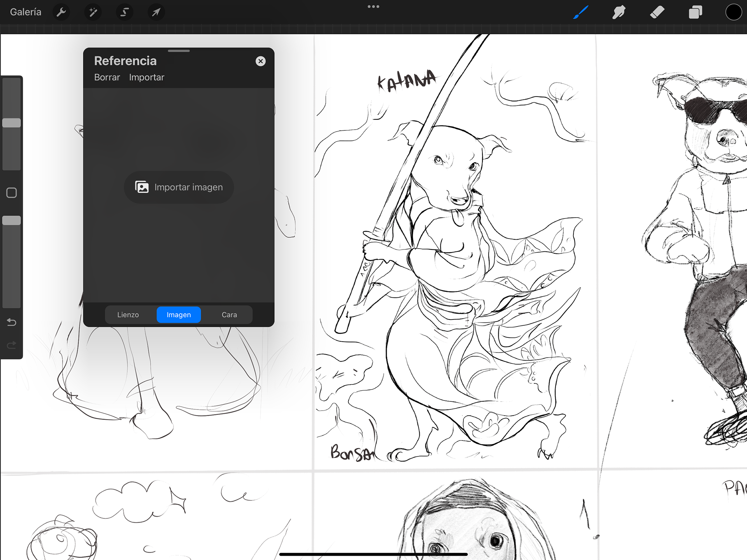Open the black active color swatch
747x560 pixels.
(733, 12)
